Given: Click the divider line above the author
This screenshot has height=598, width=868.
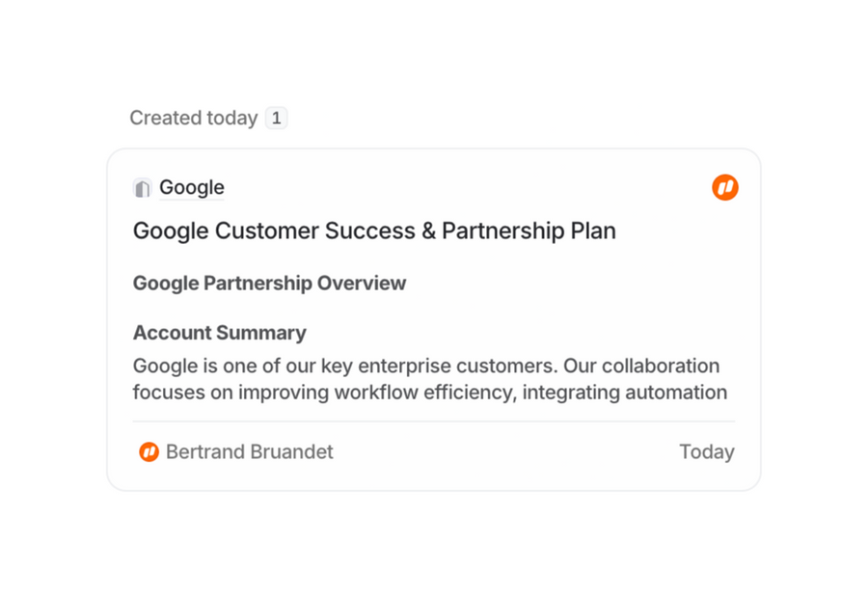Looking at the screenshot, I should (434, 421).
